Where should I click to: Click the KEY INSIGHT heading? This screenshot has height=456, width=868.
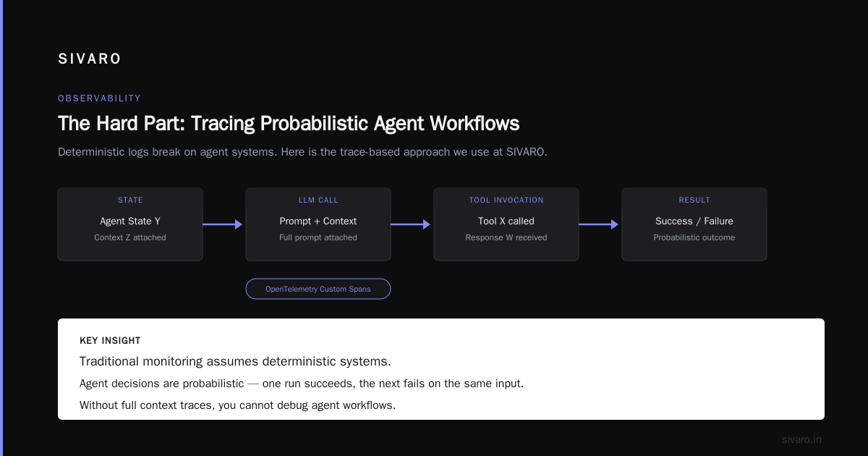pyautogui.click(x=110, y=340)
